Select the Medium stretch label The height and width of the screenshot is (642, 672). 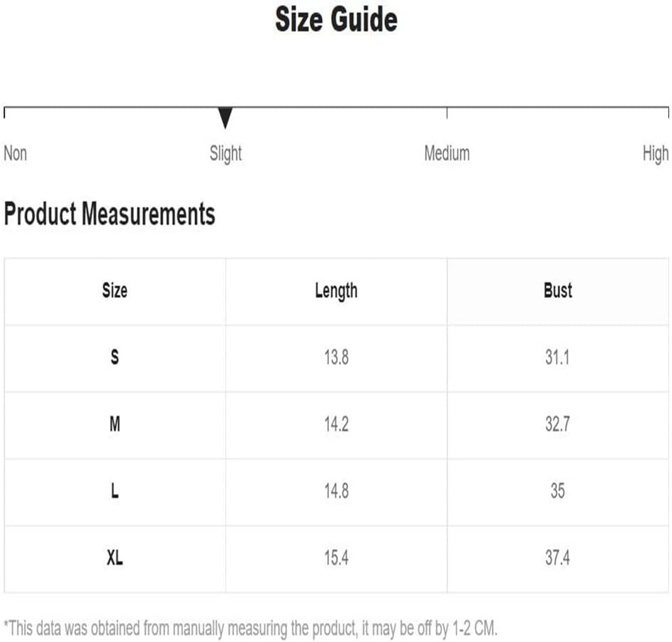coord(447,153)
